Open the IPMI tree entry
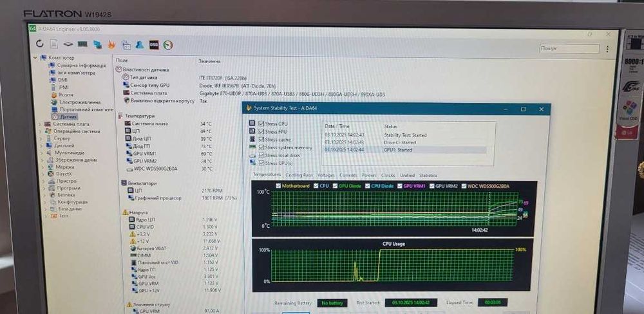This screenshot has height=314, width=644. (63, 87)
